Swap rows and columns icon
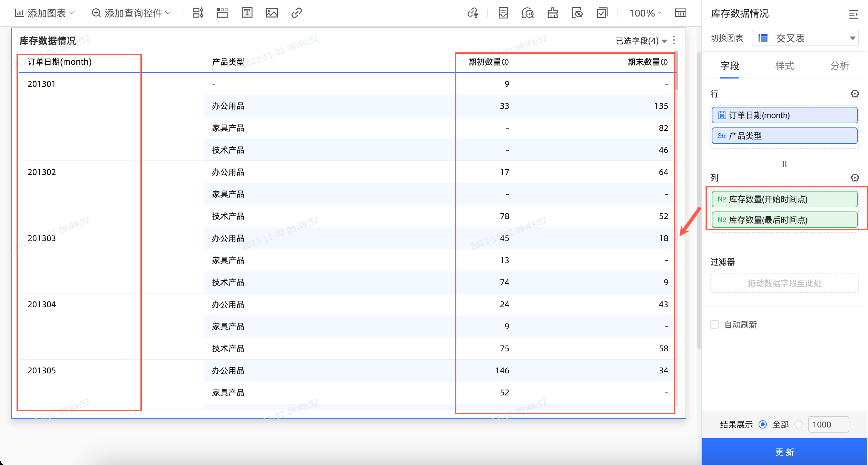Viewport: 868px width, 465px height. 784,164
